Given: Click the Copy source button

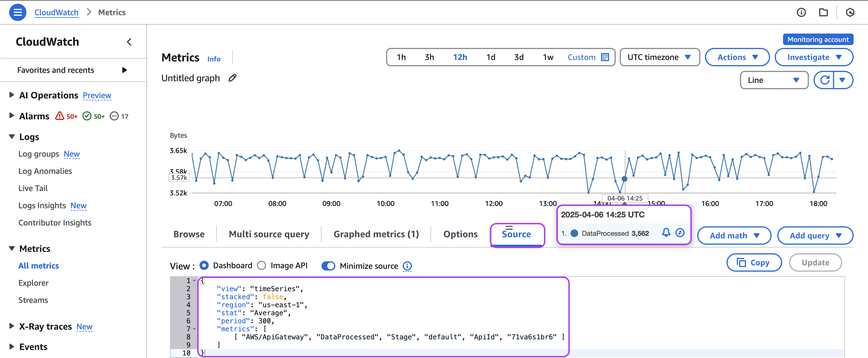Looking at the screenshot, I should click(x=754, y=263).
